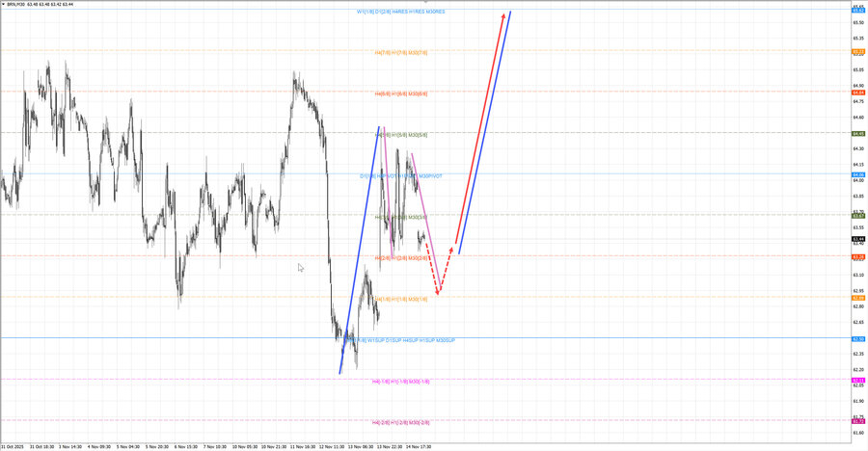Select the 'H4[-2/8] H1[-2/8] M30[-2/8]' label
The image size is (868, 451).
click(x=401, y=422)
